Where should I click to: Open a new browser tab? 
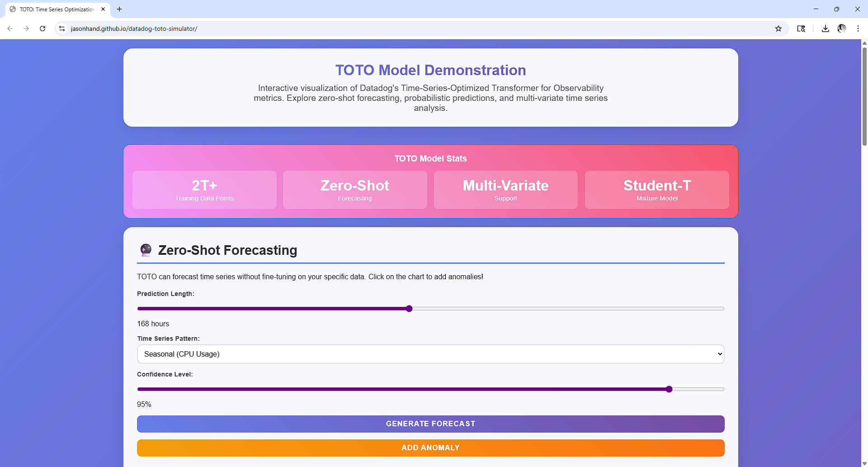(x=119, y=9)
